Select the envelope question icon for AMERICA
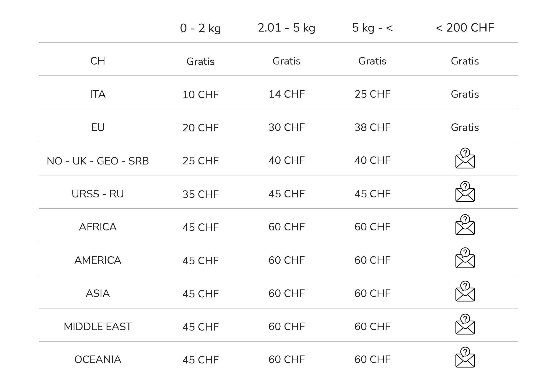This screenshot has height=392, width=556. (x=465, y=258)
